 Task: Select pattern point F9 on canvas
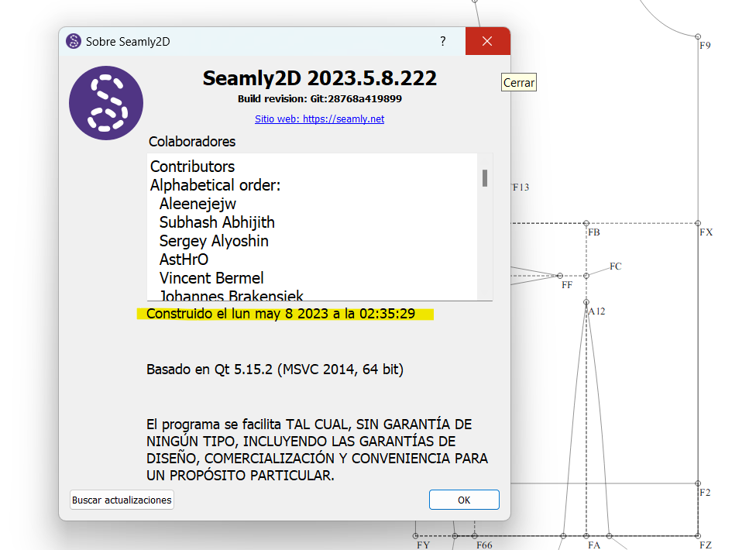(x=698, y=36)
